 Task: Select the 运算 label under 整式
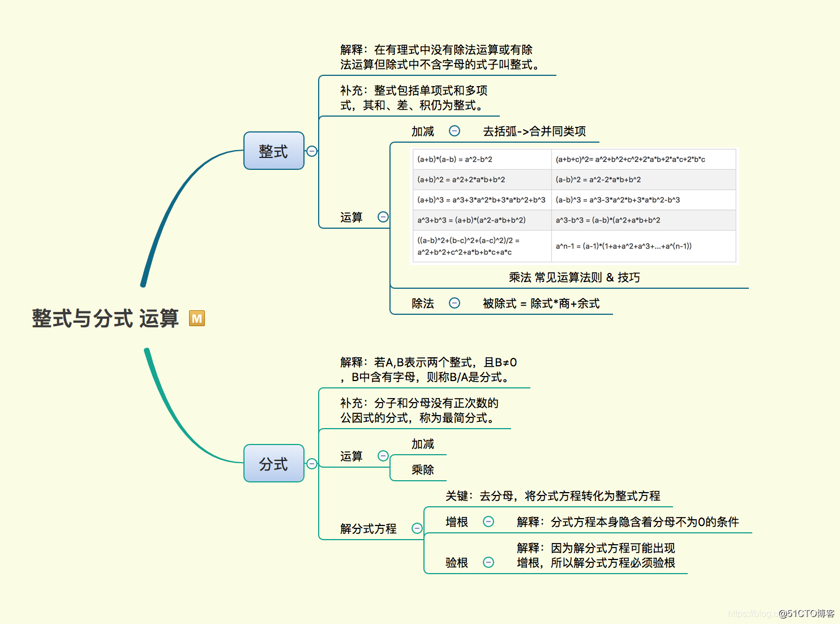pos(352,217)
